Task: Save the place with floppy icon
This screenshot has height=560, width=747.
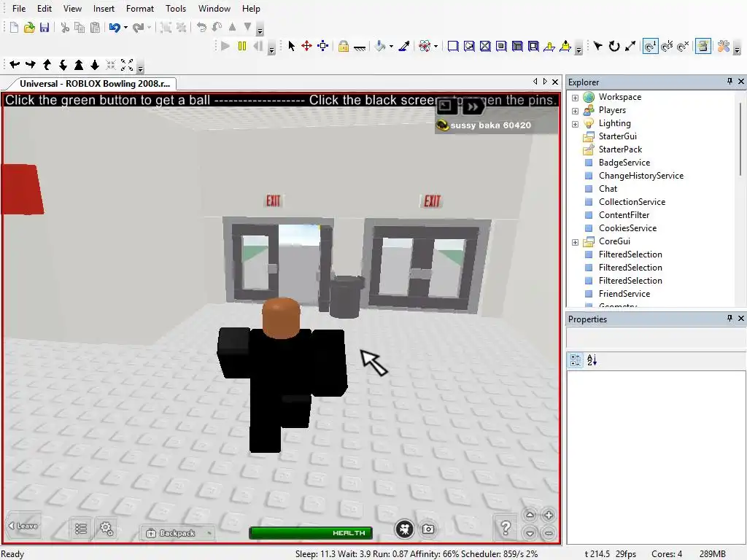Action: coord(44,28)
